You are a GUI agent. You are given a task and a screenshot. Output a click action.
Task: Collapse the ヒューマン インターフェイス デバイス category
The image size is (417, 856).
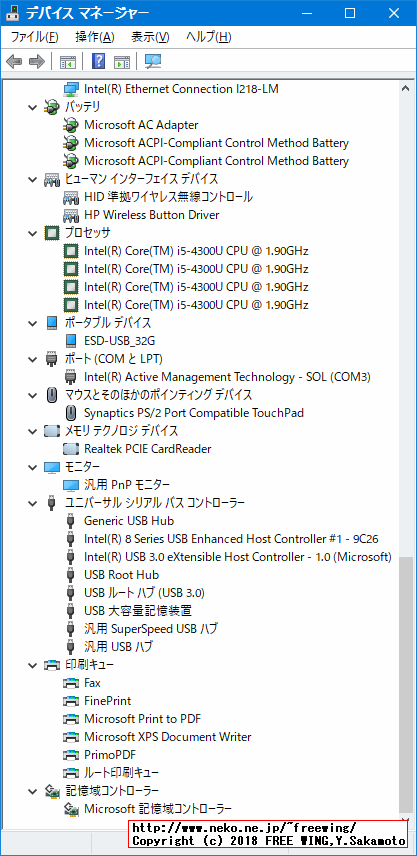coord(32,179)
